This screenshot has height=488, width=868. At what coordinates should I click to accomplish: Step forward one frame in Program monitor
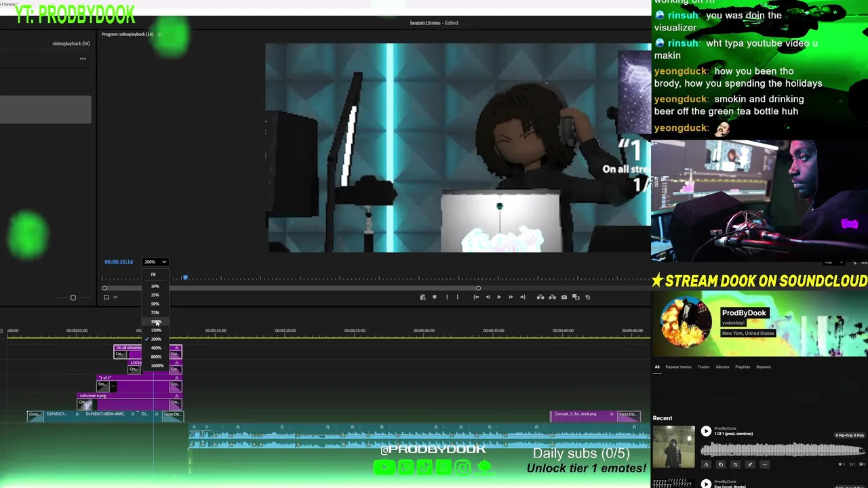pos(511,297)
